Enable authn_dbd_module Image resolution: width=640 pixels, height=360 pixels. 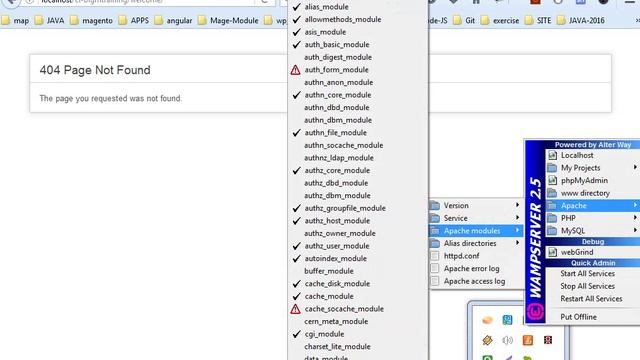(336, 108)
